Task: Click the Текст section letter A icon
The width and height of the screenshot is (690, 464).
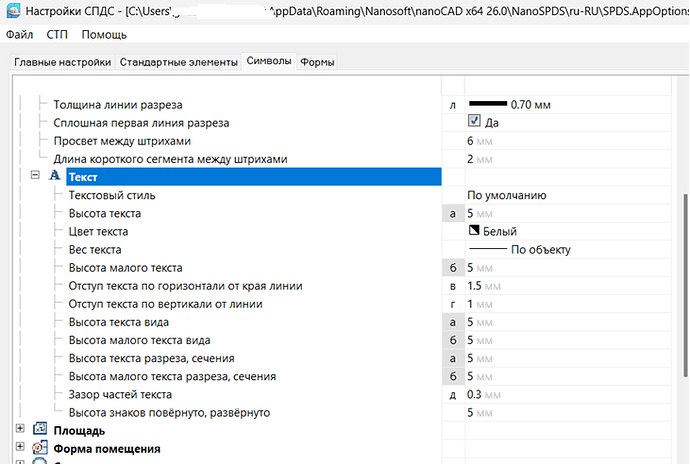Action: coord(55,176)
